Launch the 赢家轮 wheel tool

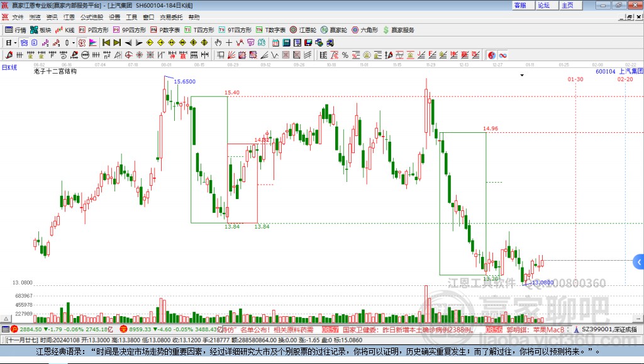click(334, 30)
